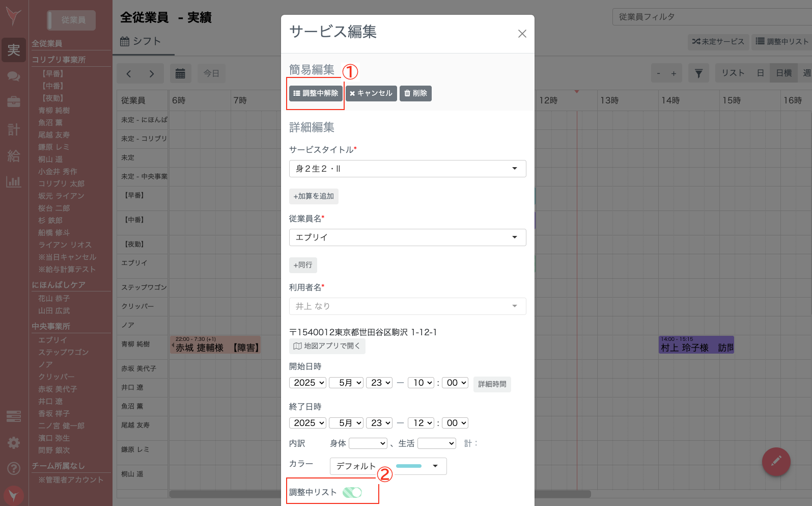812x506 pixels.
Task: Click the filter funnel icon
Action: (698, 73)
